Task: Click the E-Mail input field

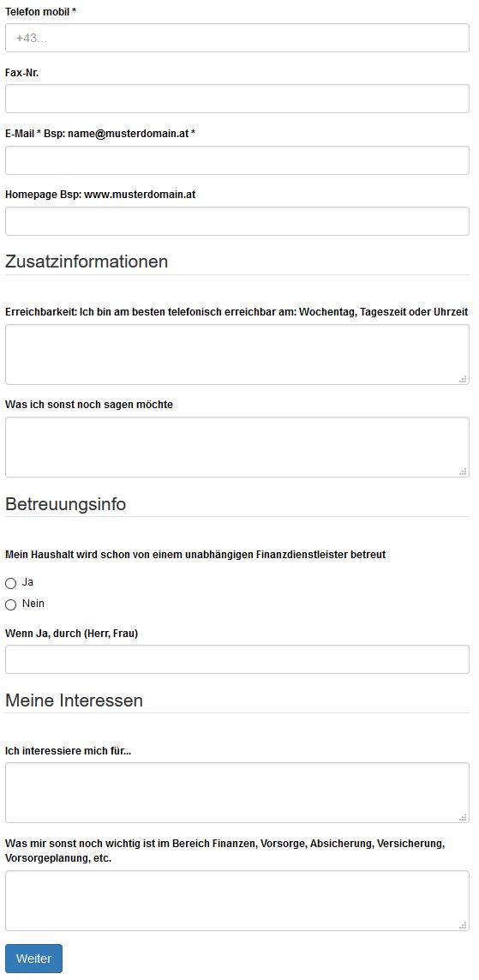Action: coord(237,160)
